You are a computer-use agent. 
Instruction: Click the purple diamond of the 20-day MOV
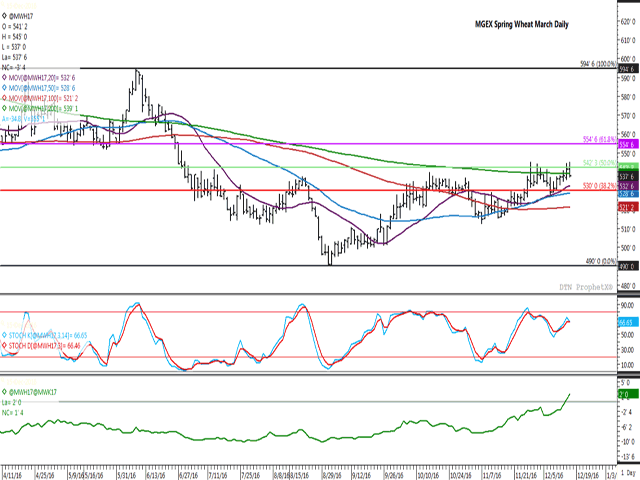[4, 78]
